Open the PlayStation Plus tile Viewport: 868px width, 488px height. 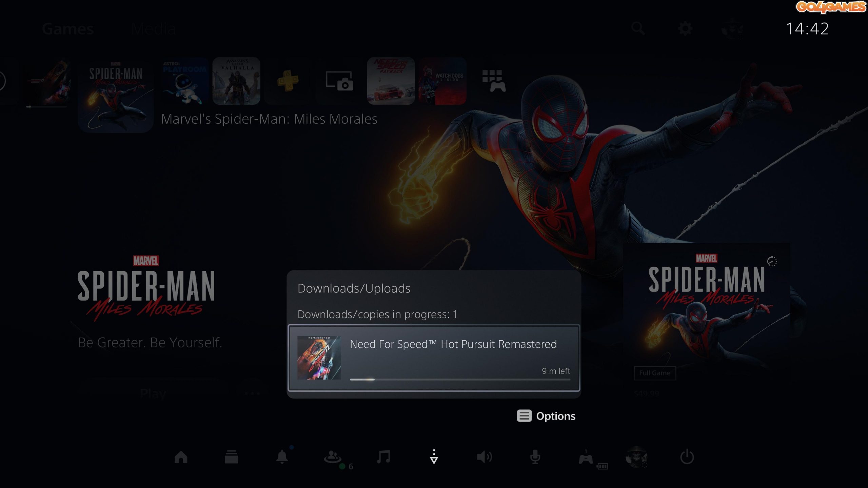288,81
